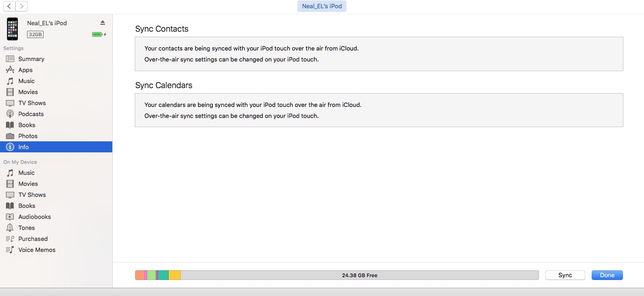Select Movies under Settings

tap(28, 92)
